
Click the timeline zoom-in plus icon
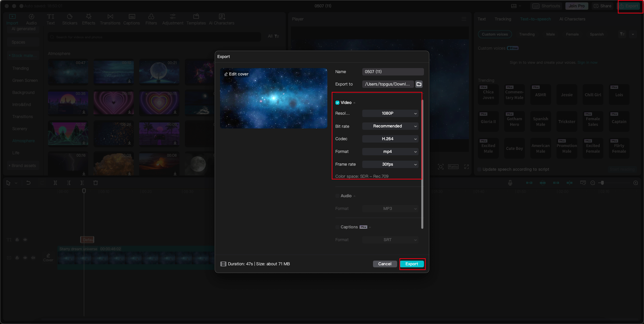click(x=636, y=183)
